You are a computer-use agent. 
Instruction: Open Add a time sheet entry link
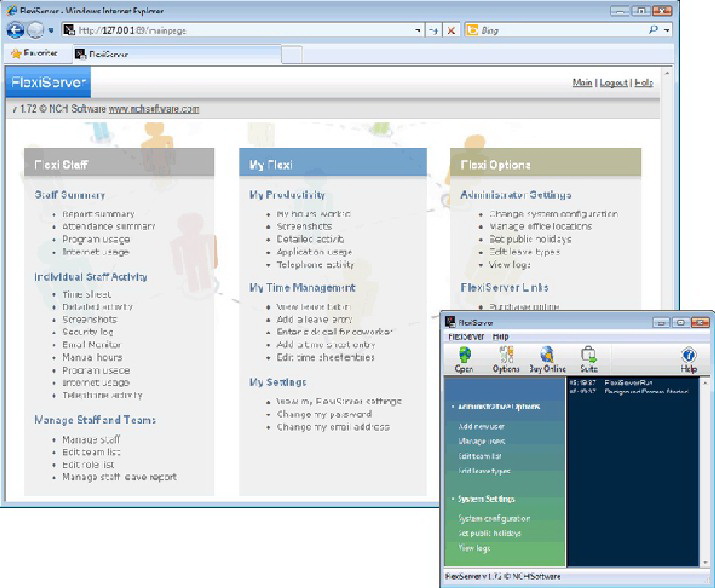pyautogui.click(x=326, y=345)
